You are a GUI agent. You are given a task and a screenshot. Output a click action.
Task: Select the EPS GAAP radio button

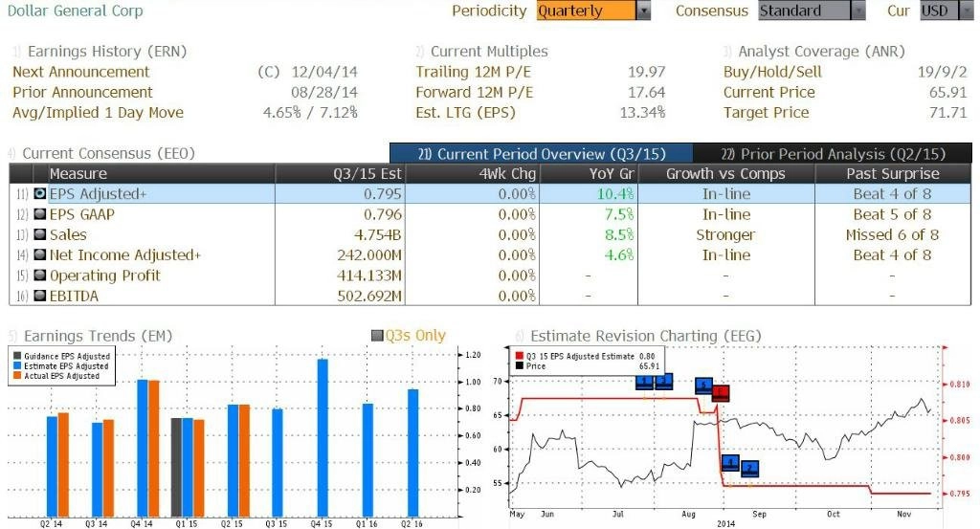point(40,214)
